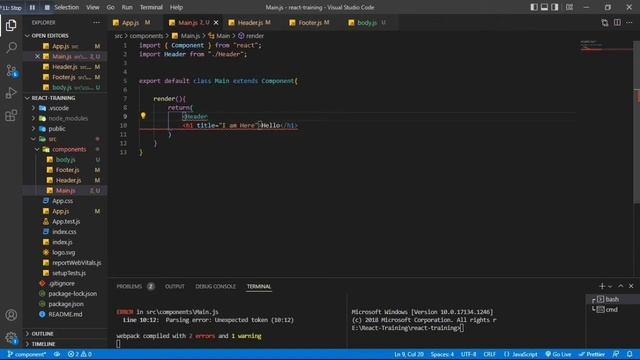Select the bash terminal instance
Screen dimensions: 640x360
pos(611,299)
